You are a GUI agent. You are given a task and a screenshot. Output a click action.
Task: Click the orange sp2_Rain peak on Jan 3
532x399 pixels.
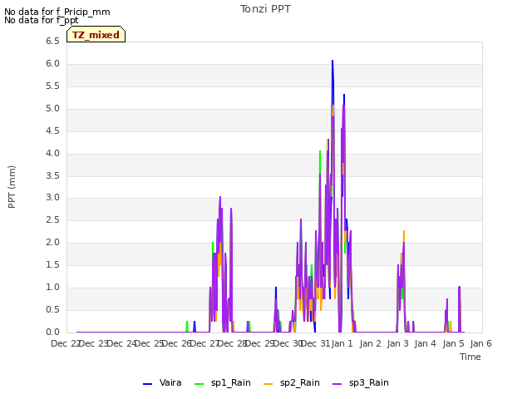click(x=404, y=232)
